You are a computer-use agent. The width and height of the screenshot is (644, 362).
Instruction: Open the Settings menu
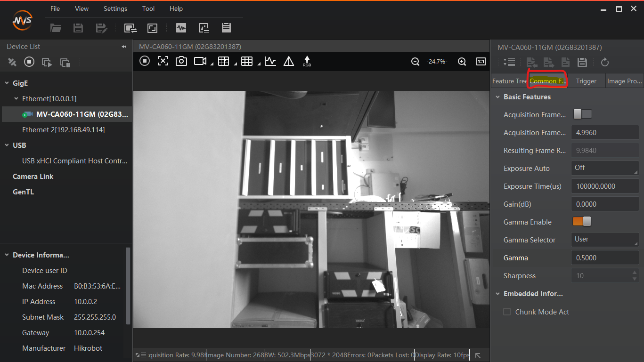115,8
